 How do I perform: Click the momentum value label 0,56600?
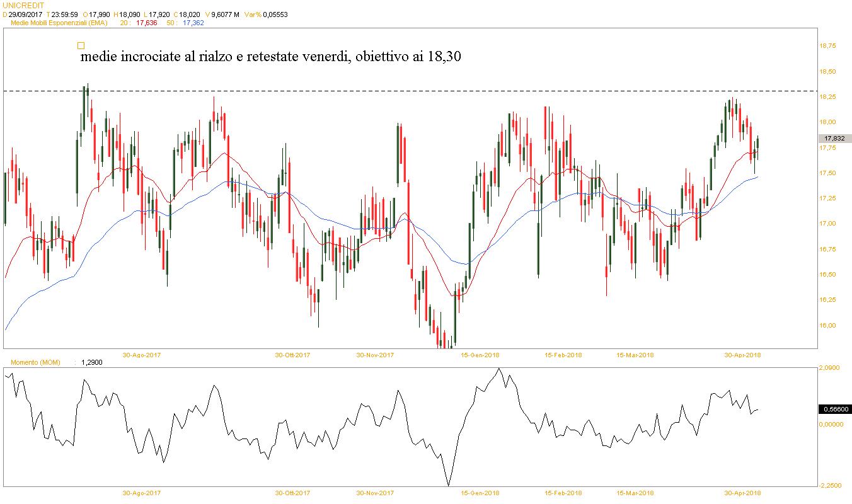pyautogui.click(x=834, y=409)
